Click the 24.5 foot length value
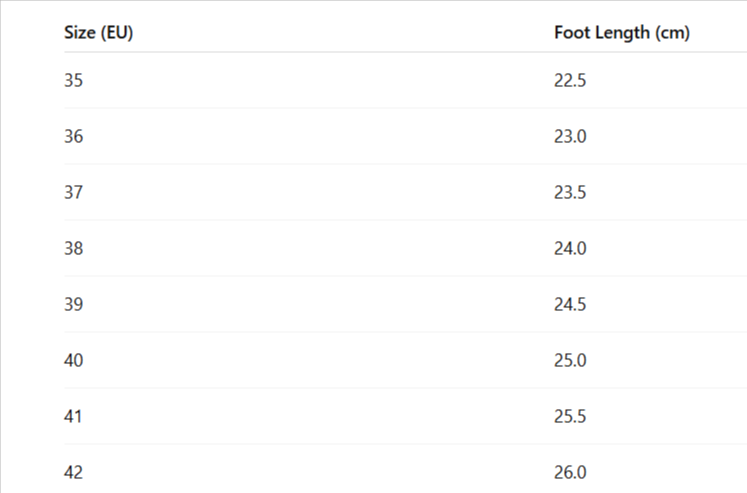Viewport: 747px width, 493px height. point(570,304)
